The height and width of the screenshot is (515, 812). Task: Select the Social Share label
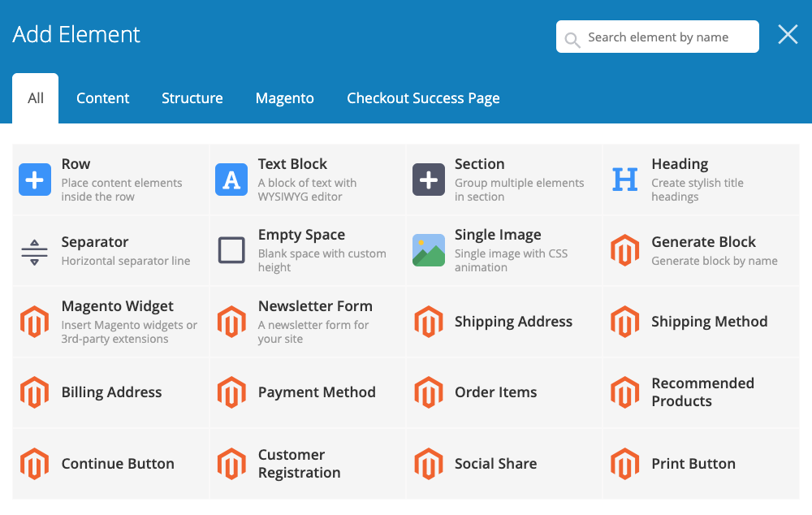(x=495, y=464)
